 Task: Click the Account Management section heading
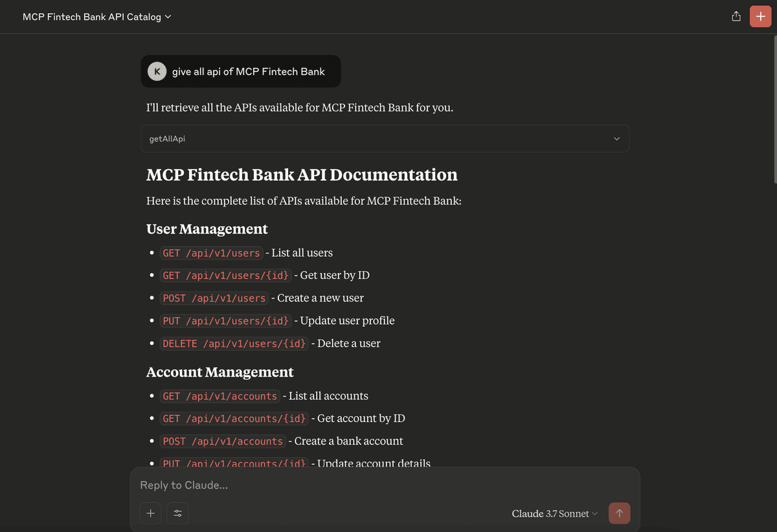click(x=220, y=372)
